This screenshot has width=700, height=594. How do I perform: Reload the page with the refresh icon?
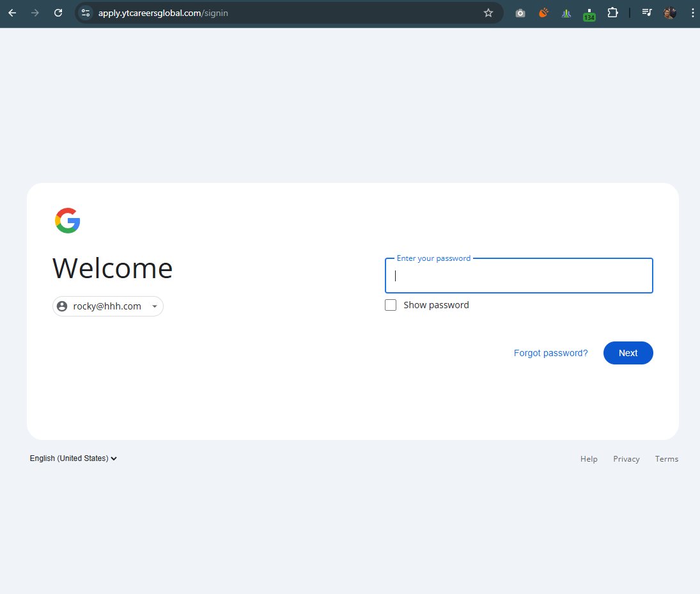(58, 13)
